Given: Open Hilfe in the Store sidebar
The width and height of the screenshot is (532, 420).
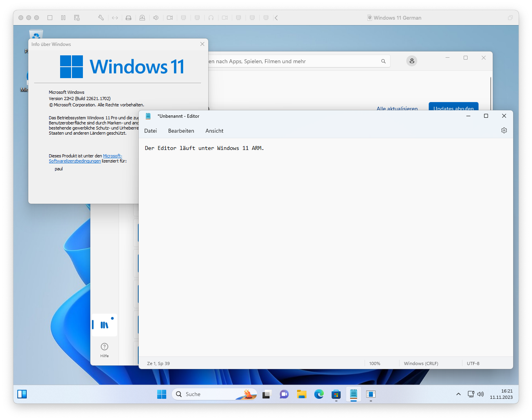Looking at the screenshot, I should (105, 350).
